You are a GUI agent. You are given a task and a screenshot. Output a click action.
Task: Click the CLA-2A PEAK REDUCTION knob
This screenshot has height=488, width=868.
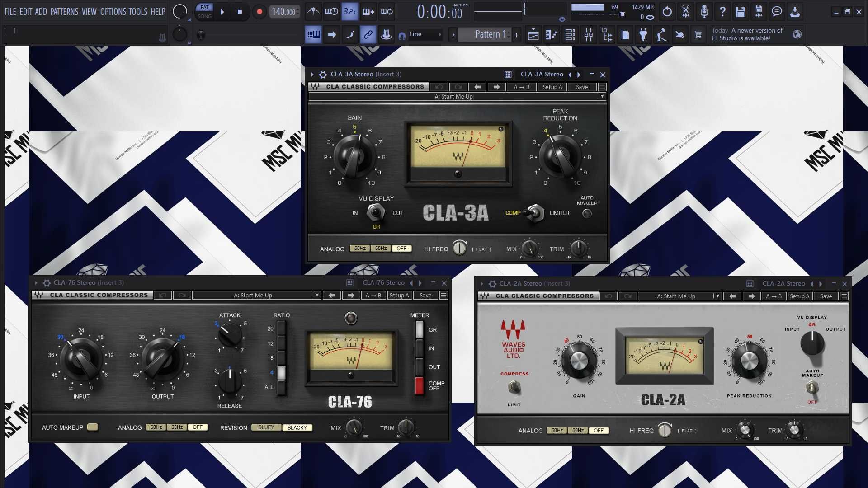[x=749, y=361]
